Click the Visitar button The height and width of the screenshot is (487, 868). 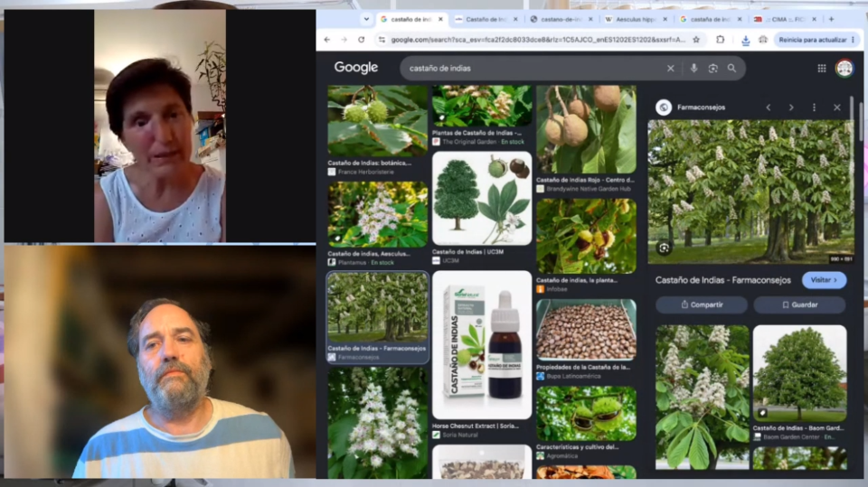pyautogui.click(x=825, y=280)
